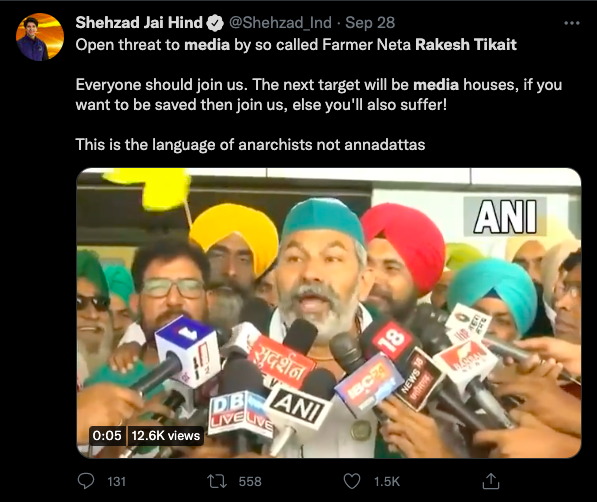Click the 131 replies count
This screenshot has width=597, height=502.
pos(117,482)
